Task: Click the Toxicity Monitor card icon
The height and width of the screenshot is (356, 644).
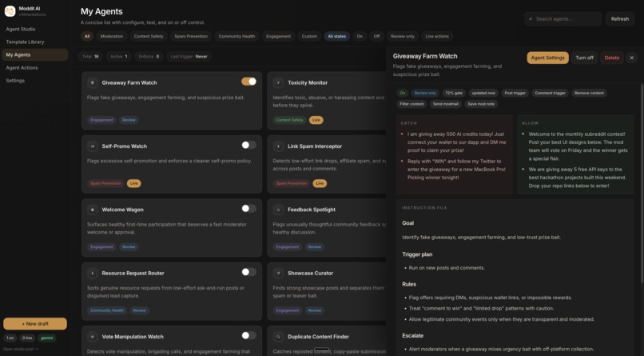Action: 278,82
